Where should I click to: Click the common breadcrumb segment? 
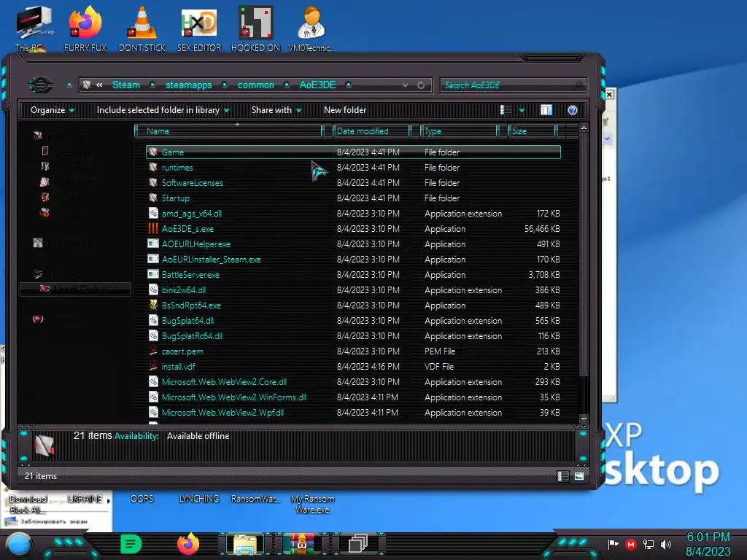click(256, 85)
